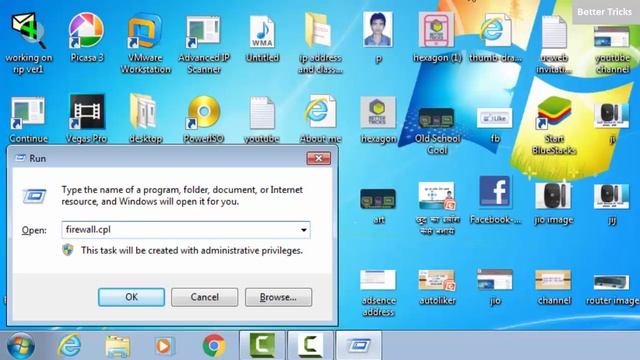Select the PowerISO shortcut
The width and height of the screenshot is (640, 360).
tap(204, 119)
